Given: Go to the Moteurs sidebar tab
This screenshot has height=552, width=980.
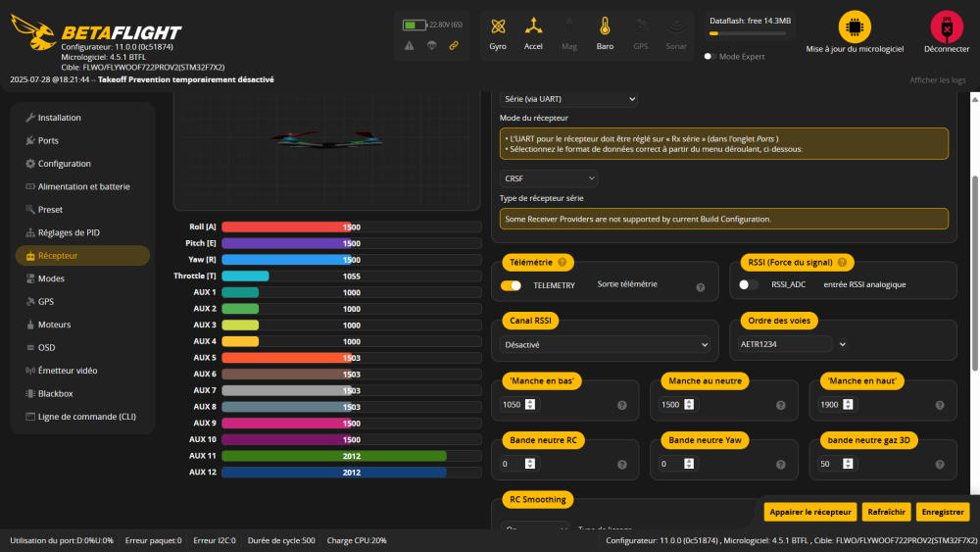Looking at the screenshot, I should coord(54,325).
